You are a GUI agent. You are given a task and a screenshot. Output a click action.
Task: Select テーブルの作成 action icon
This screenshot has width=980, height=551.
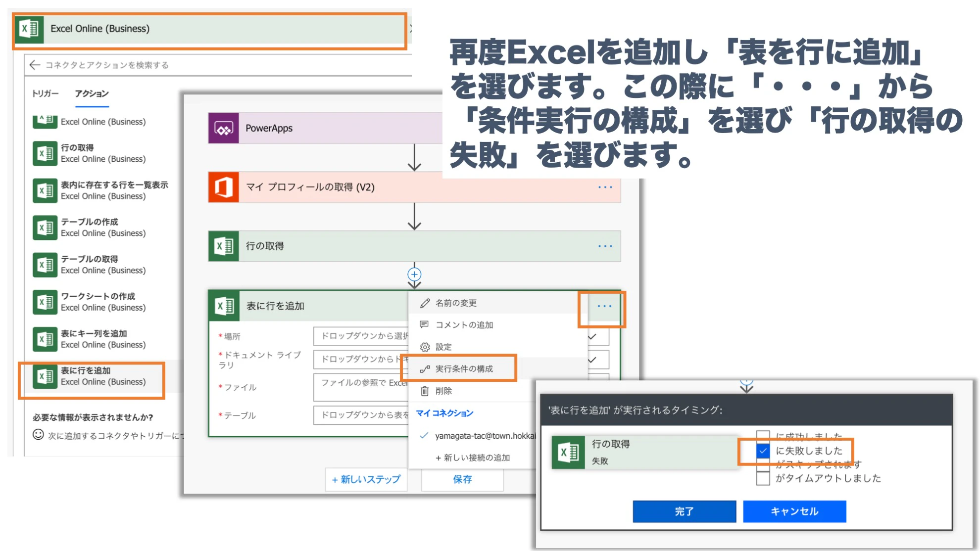point(45,228)
